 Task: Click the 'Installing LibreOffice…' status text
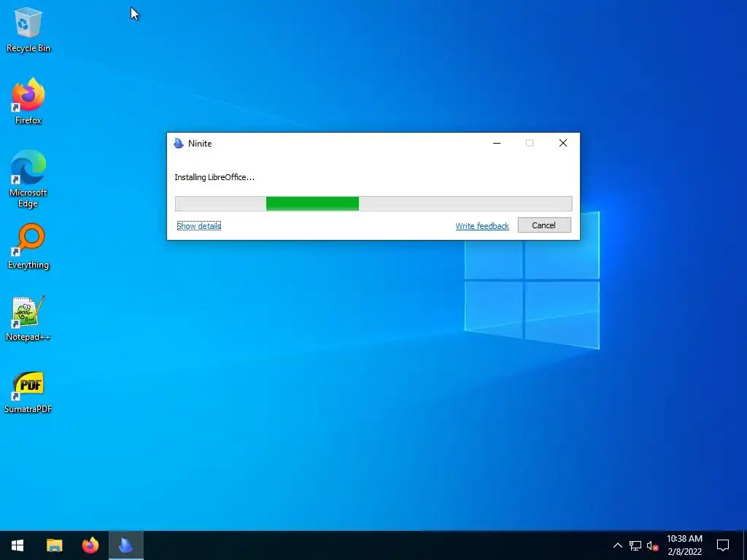pos(214,177)
